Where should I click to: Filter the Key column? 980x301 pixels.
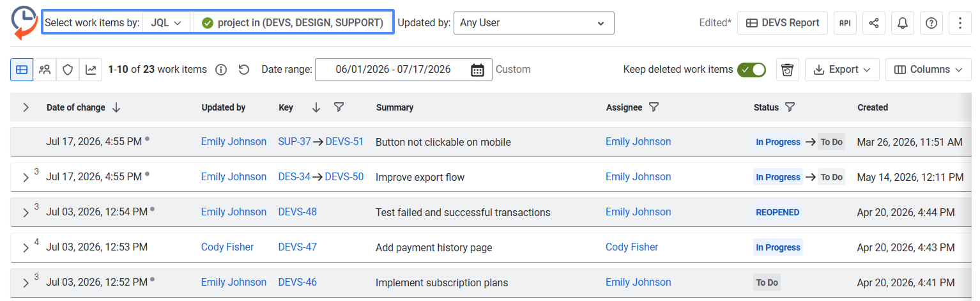tap(339, 107)
